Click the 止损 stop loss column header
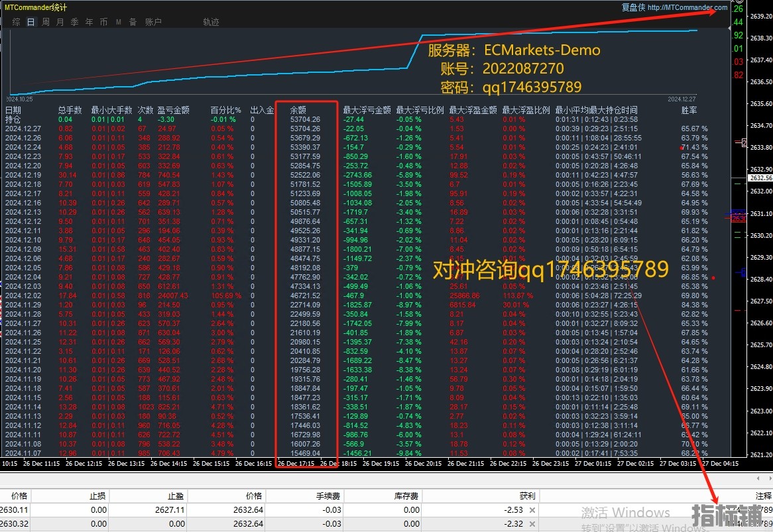Viewport: 773px width, 532px height. click(x=97, y=496)
